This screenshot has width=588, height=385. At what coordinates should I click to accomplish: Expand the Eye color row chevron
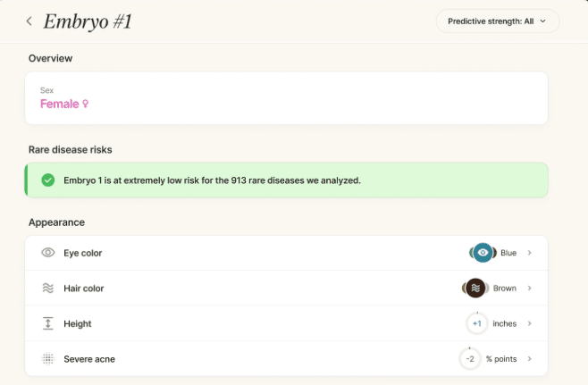click(530, 253)
